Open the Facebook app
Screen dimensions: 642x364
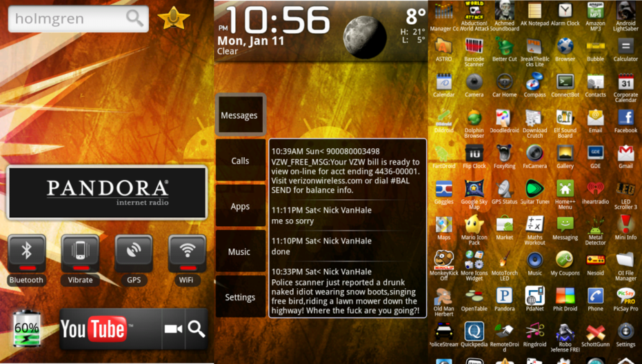(x=625, y=120)
